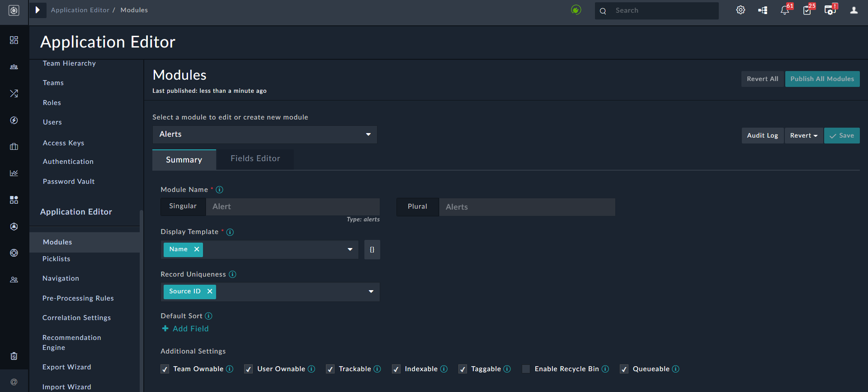Image resolution: width=868 pixels, height=392 pixels.
Task: Open the hierarchy tree icon in header
Action: click(x=763, y=10)
